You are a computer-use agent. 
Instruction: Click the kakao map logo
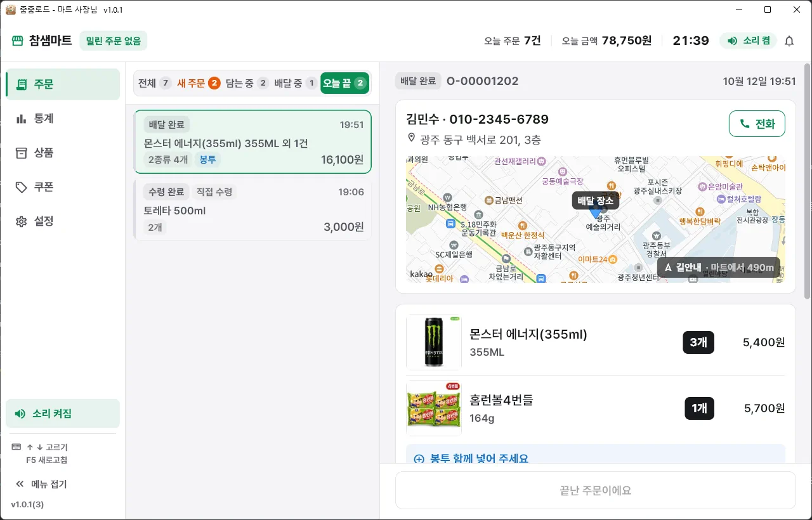click(x=421, y=274)
